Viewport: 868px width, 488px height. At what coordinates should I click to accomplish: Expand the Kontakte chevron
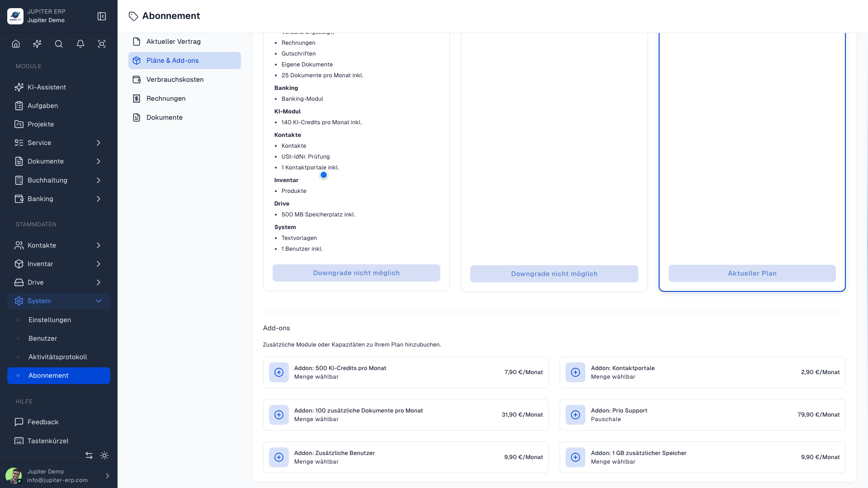[x=99, y=245]
